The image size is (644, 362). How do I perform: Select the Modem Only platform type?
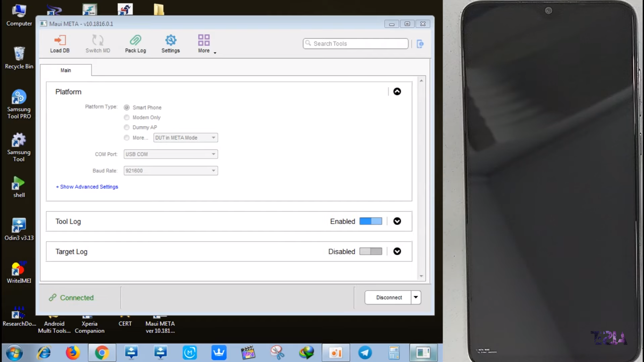(126, 117)
